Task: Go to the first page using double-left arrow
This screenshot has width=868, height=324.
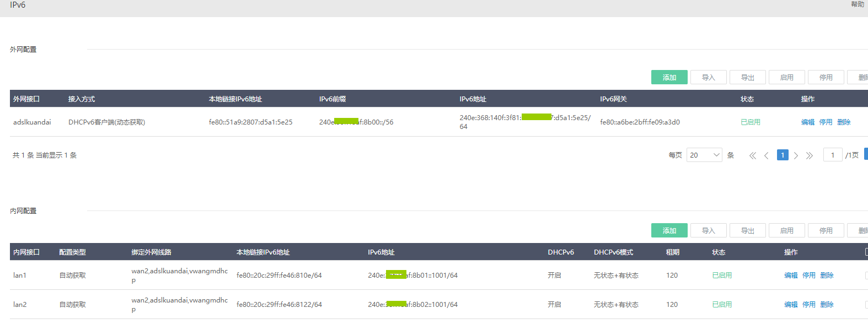Action: (x=753, y=155)
